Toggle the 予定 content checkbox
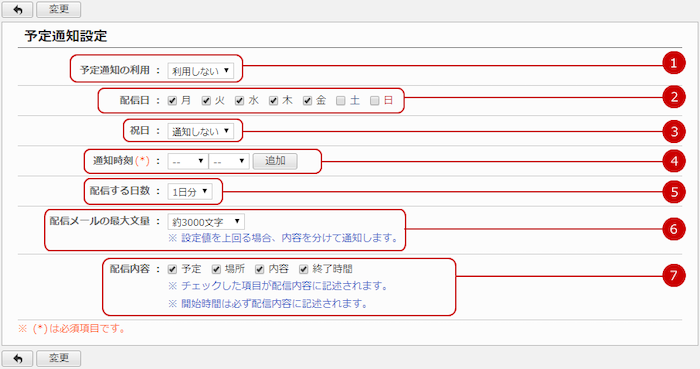Viewport: 700px width, 369px height. (172, 269)
